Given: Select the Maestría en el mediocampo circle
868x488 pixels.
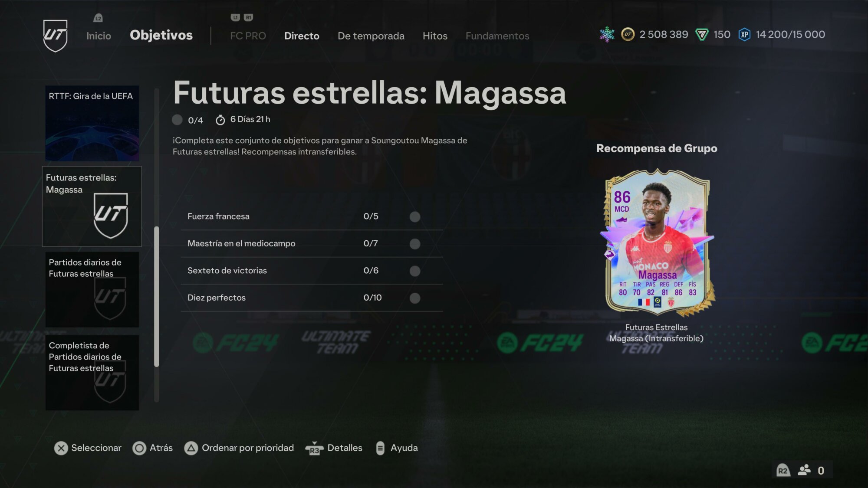Looking at the screenshot, I should coord(415,244).
